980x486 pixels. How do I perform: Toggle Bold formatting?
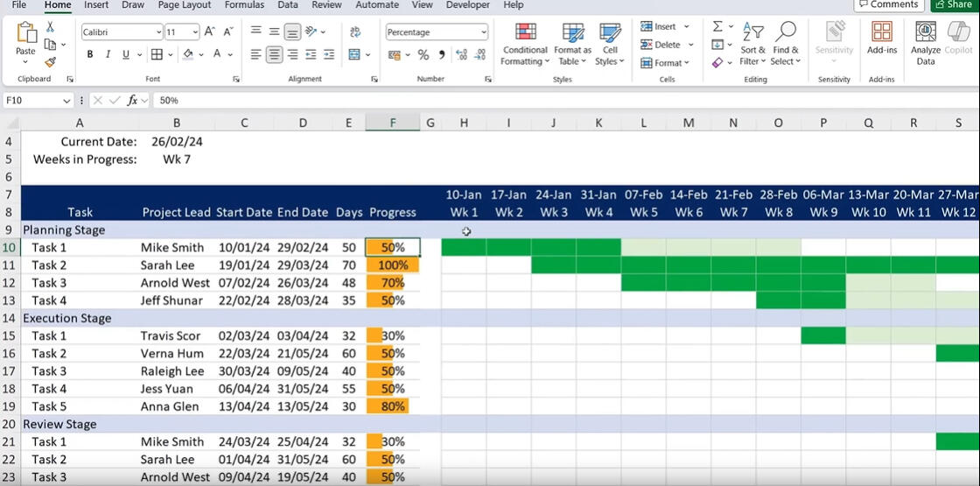click(x=90, y=54)
